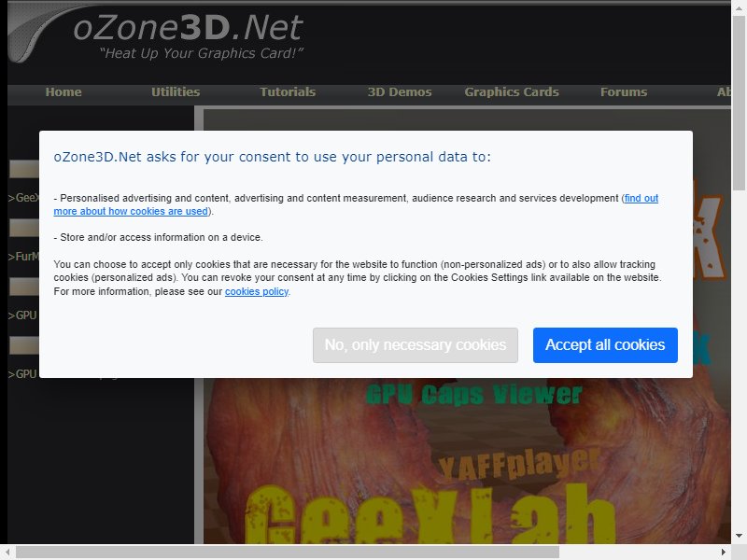747x560 pixels.
Task: Click the horizontal scrollbar thumb
Action: point(288,552)
